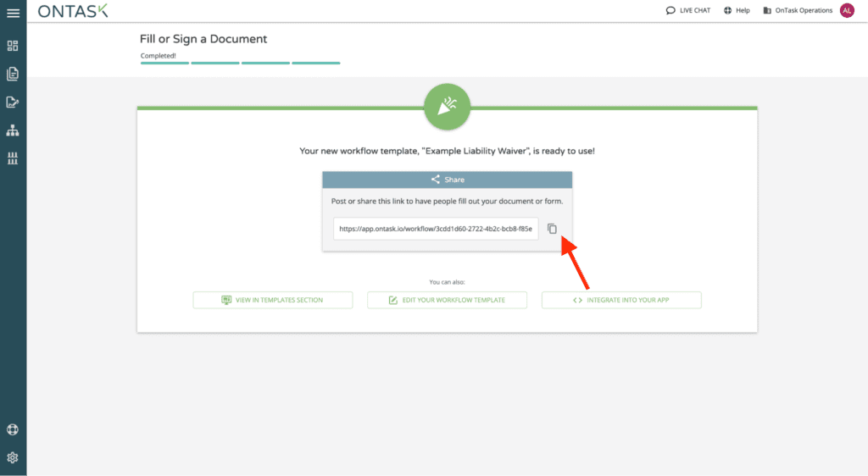Screen dimensions: 868x476
Task: Click the first progress step bar
Action: 164,63
